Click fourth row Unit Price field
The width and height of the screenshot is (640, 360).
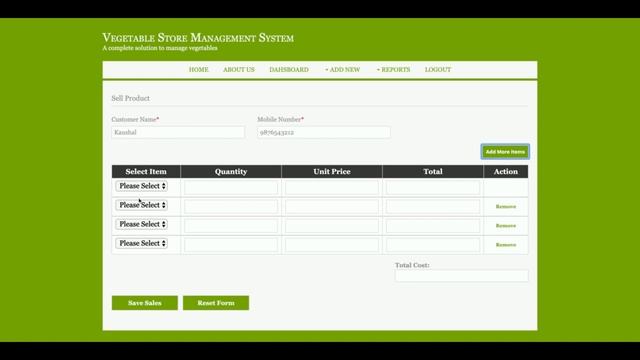pyautogui.click(x=332, y=245)
